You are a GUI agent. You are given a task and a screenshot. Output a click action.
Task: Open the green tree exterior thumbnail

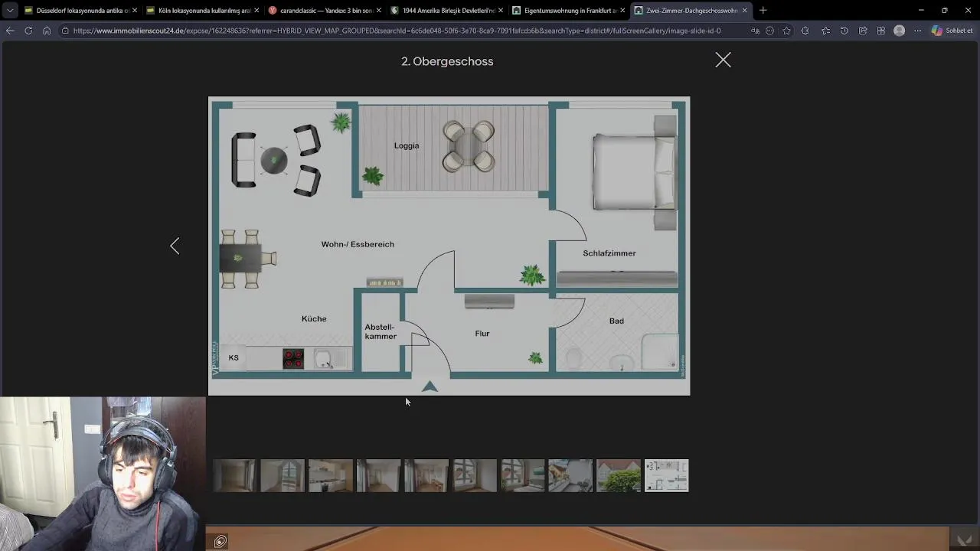tap(618, 475)
